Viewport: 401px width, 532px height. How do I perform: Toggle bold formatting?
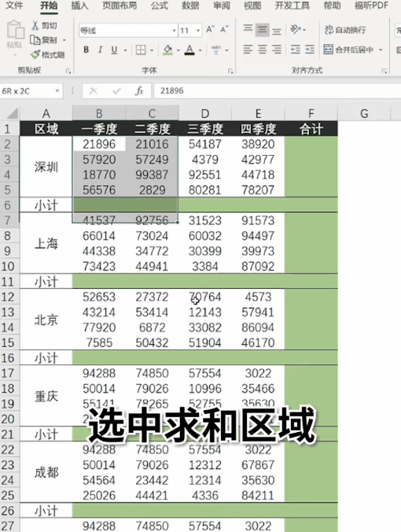click(86, 50)
